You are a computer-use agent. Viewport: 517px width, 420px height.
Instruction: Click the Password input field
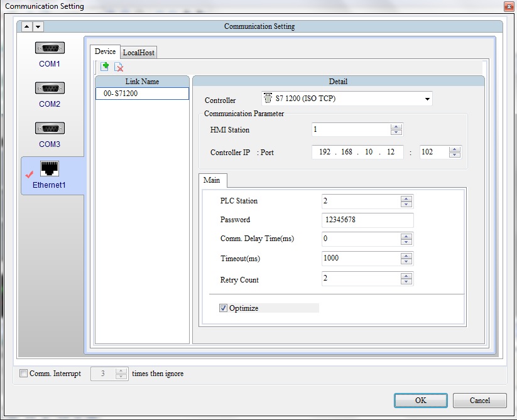tap(367, 220)
